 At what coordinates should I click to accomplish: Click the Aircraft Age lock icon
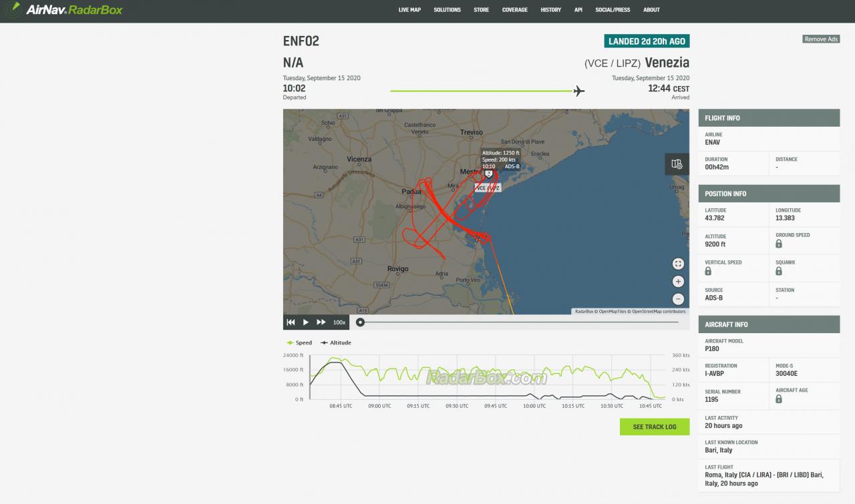click(x=779, y=399)
